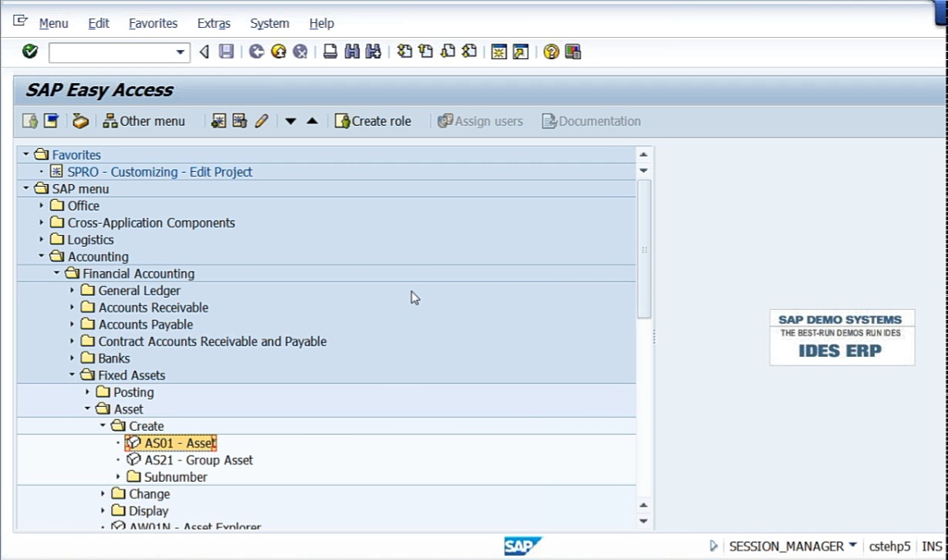
Task: Open the SESSION_MANAGER status bar dropdown
Action: (853, 545)
